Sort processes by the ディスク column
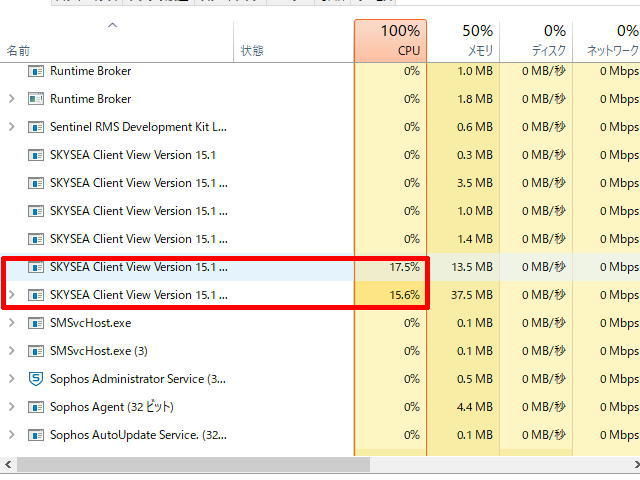640x480 pixels. [x=536, y=40]
